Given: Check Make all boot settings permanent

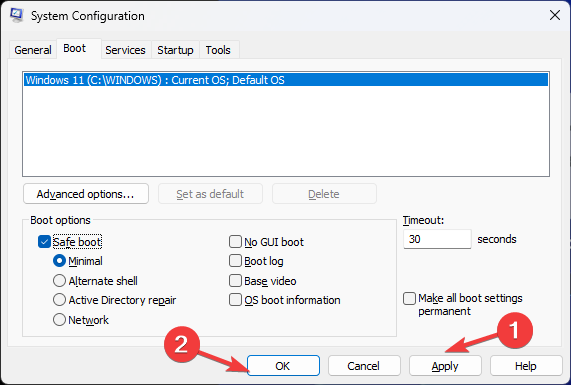Looking at the screenshot, I should coord(409,298).
